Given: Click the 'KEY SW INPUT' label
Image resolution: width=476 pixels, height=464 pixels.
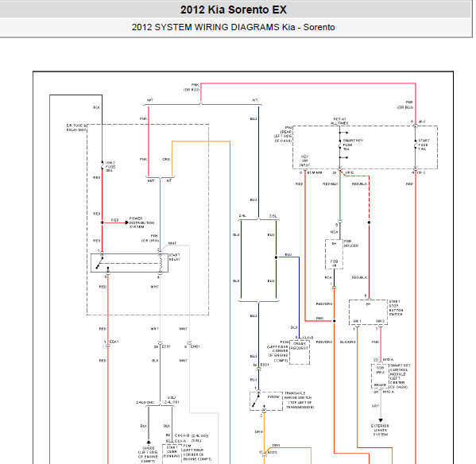Looking at the screenshot, I should [x=304, y=160].
